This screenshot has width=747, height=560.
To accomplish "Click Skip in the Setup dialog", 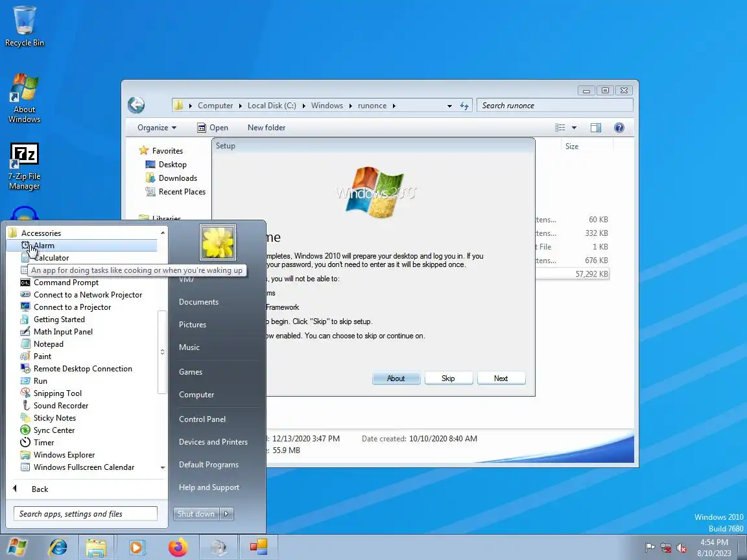I will 448,379.
